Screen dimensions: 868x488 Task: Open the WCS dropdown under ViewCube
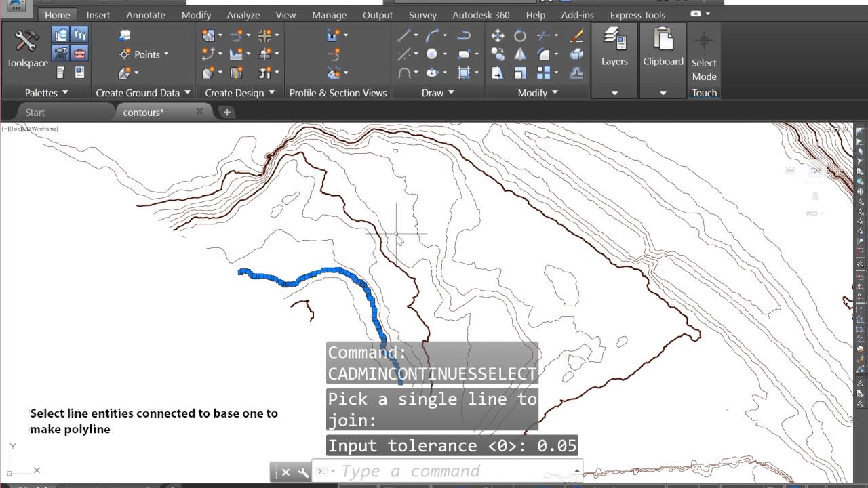pos(814,213)
